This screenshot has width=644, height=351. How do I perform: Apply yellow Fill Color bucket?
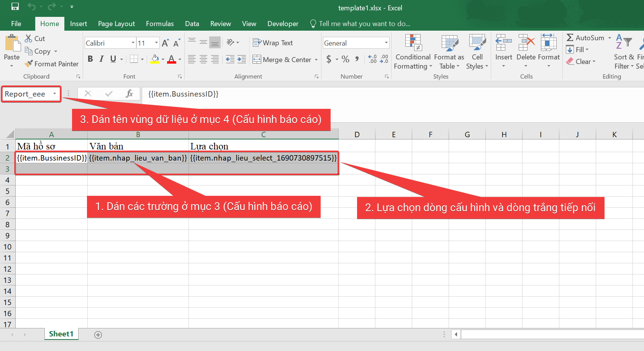click(x=155, y=59)
